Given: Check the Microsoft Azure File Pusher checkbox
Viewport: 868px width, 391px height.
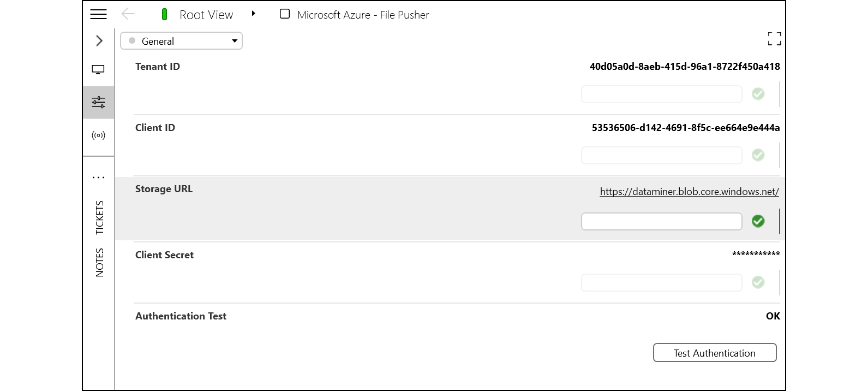Looking at the screenshot, I should [285, 14].
